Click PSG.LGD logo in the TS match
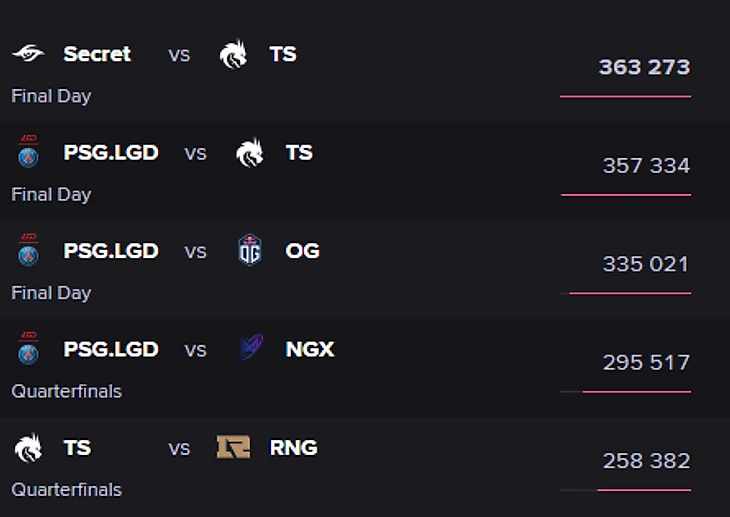The image size is (730, 517). [28, 152]
